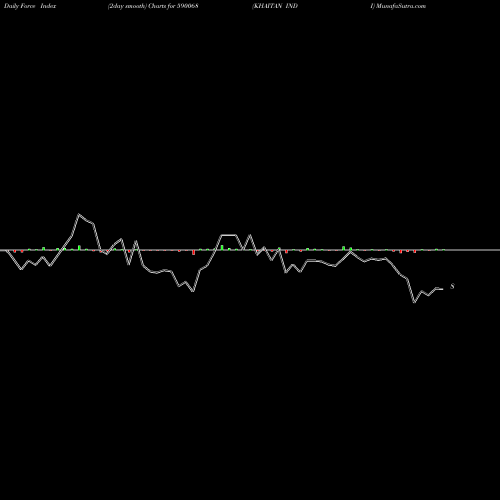Click the '(KHAITAN IND' label
The image size is (500, 500).
(275, 6)
